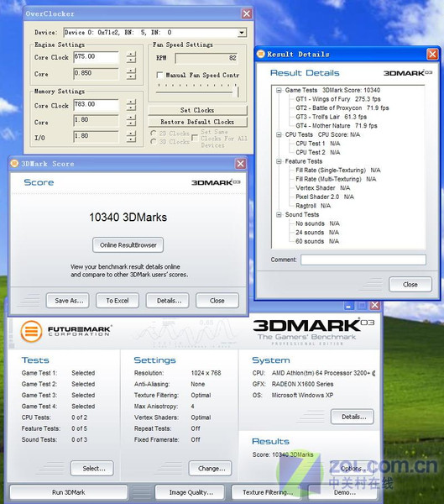Click the Demo button
Image resolution: width=444 pixels, height=504 pixels.
344,492
